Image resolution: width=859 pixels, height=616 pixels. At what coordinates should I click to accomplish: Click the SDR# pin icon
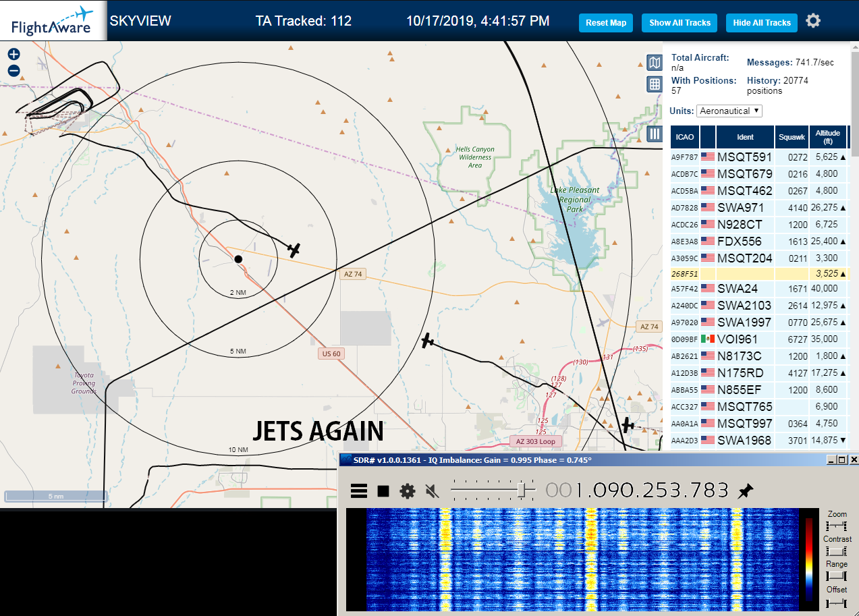point(745,491)
